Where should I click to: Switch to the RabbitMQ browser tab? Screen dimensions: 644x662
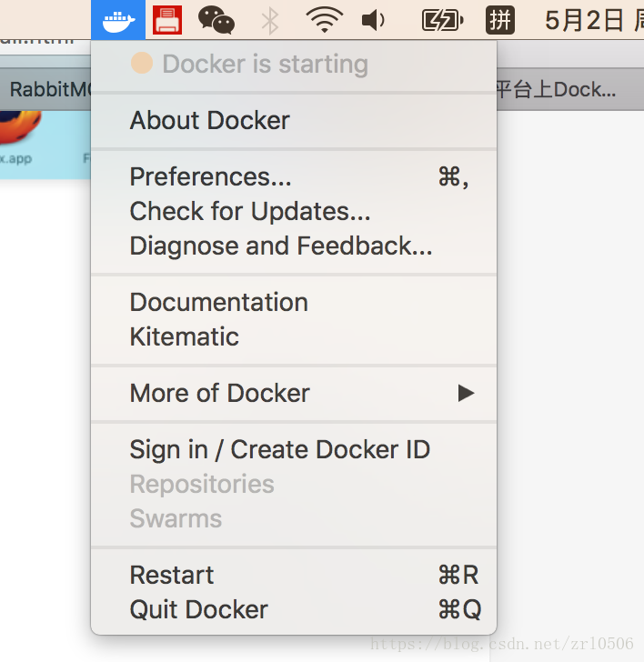click(x=45, y=89)
